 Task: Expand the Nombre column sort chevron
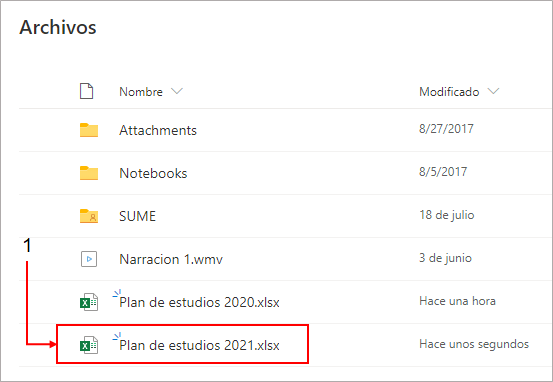[177, 91]
